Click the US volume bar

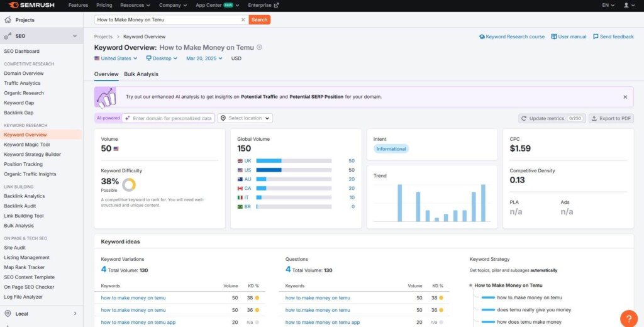[294, 170]
